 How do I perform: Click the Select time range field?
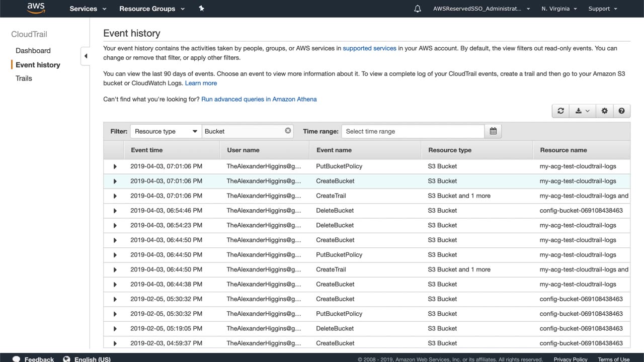(413, 131)
